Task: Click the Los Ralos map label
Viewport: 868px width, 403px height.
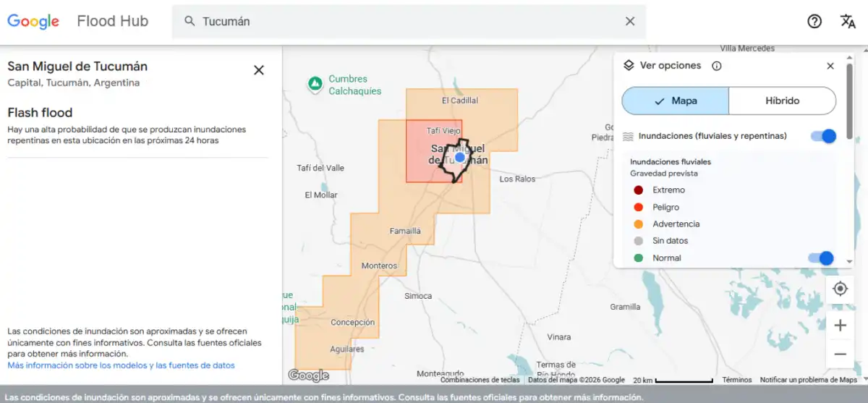Action: click(x=517, y=179)
